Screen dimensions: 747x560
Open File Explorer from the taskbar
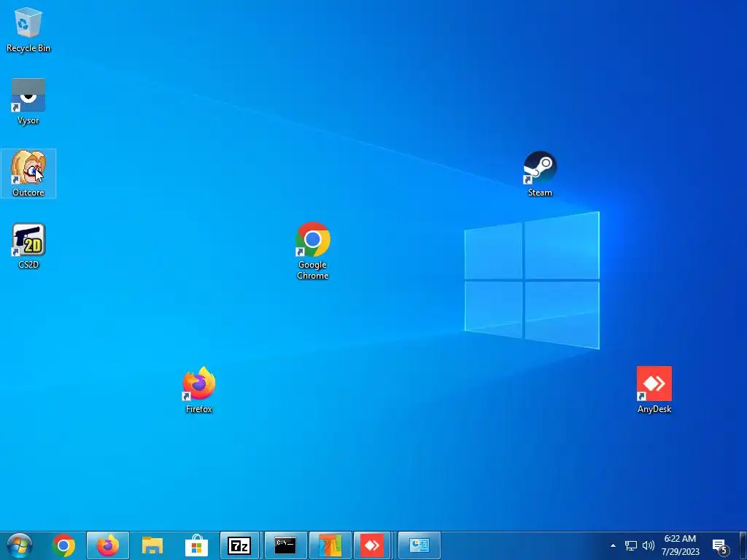[x=152, y=545]
